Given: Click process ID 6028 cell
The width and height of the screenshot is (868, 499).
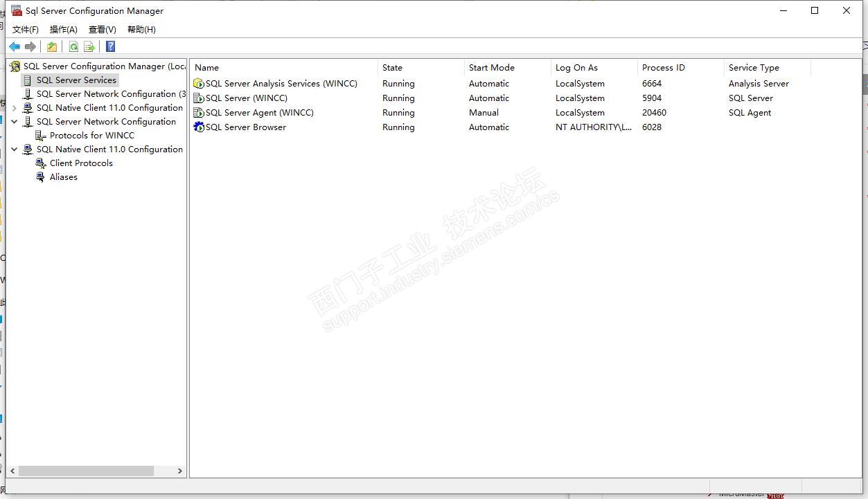Looking at the screenshot, I should [x=652, y=127].
